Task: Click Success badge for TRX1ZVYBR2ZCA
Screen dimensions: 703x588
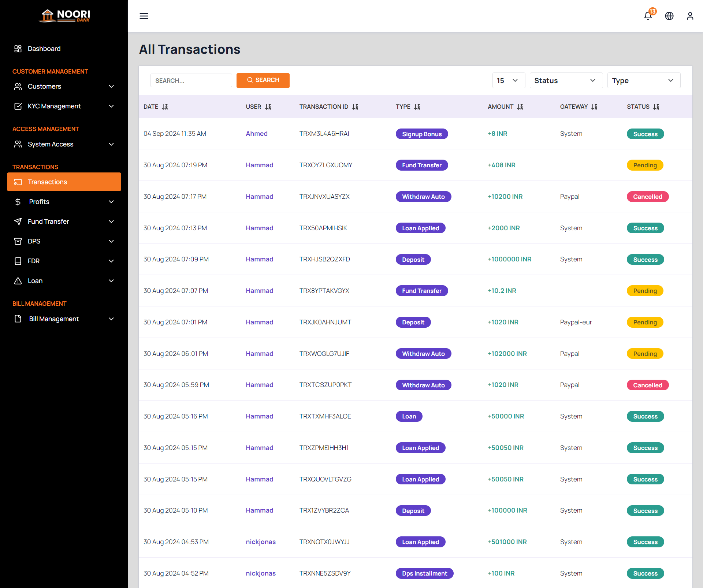Action: 645,511
